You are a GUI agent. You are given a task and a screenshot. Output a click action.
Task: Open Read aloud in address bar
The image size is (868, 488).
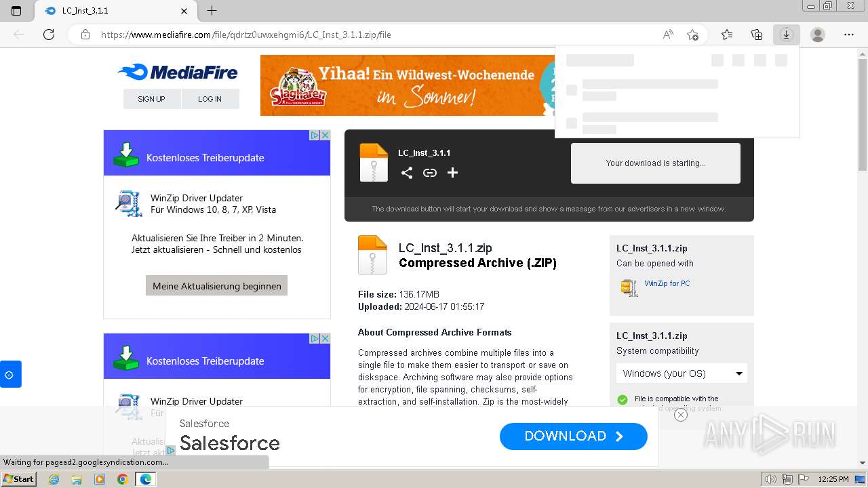668,35
